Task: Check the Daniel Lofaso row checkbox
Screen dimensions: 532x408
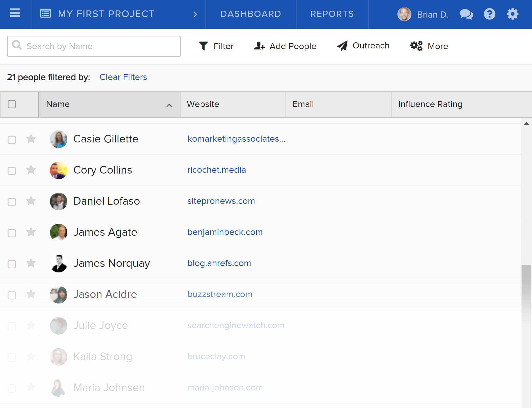Action: 12,202
